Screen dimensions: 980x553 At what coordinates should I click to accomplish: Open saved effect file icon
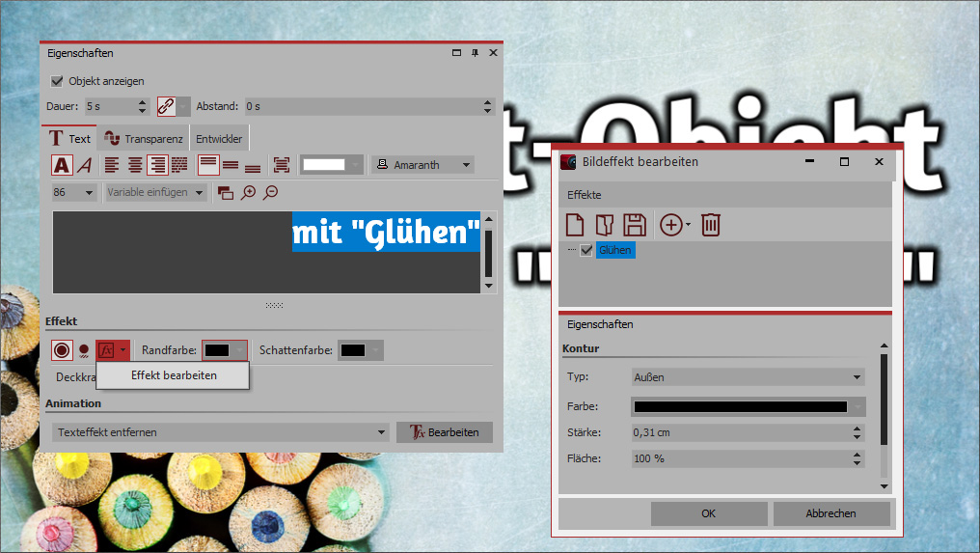coord(605,225)
